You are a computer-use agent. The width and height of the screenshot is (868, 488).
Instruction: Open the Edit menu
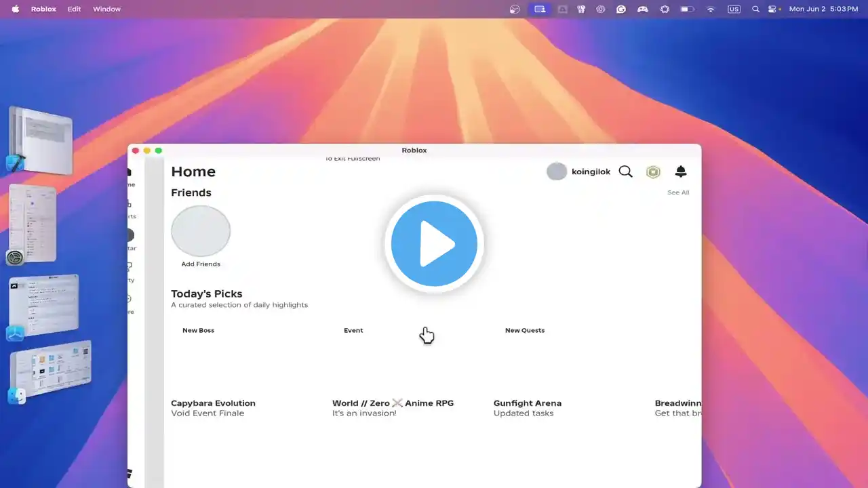coord(74,9)
